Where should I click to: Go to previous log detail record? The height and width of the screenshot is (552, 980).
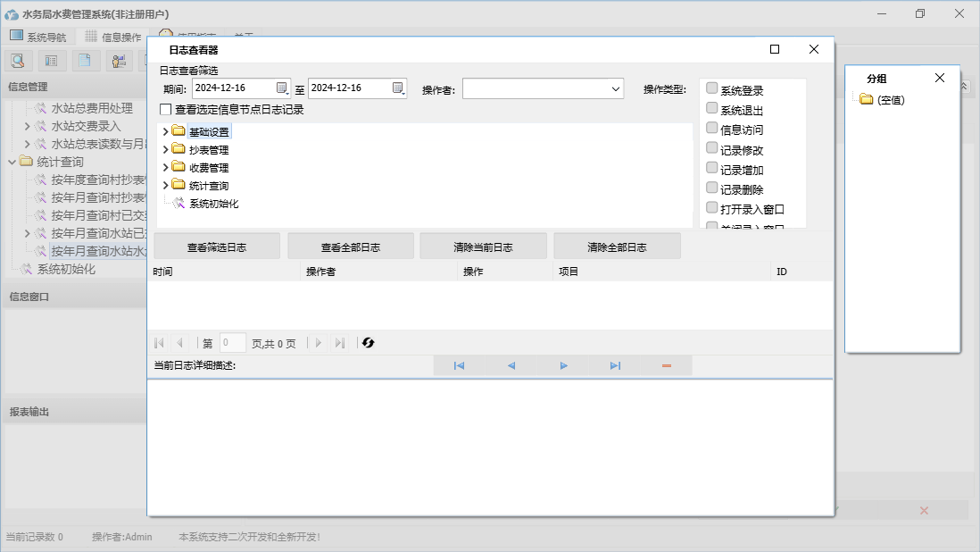point(511,365)
